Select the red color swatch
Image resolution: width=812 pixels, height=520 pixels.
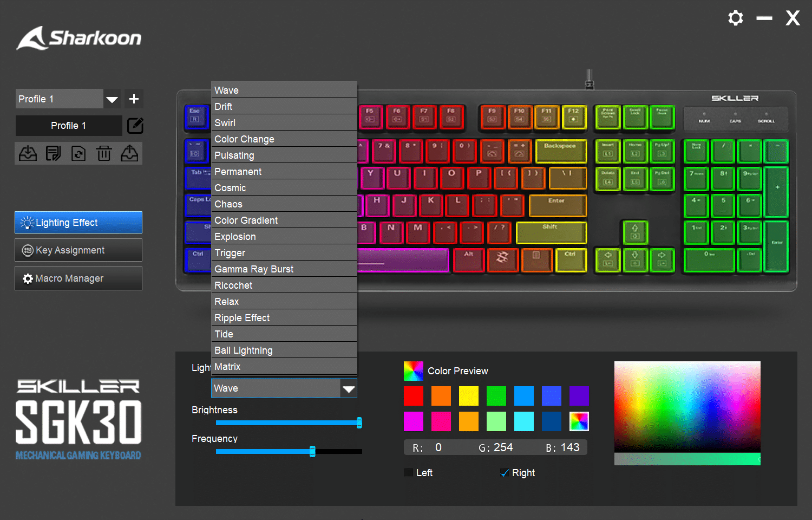(x=414, y=396)
